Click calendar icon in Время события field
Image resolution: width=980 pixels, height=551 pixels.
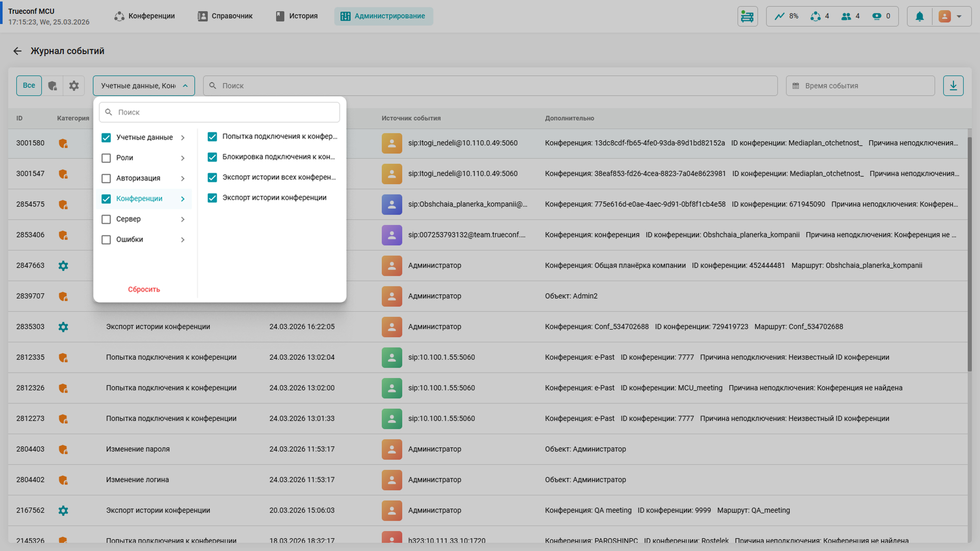795,86
